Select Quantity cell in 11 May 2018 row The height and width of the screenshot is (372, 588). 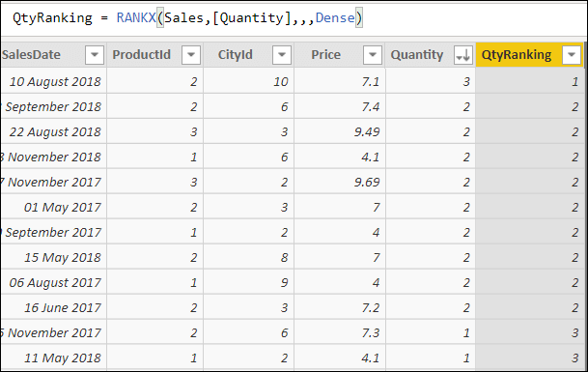coord(431,358)
